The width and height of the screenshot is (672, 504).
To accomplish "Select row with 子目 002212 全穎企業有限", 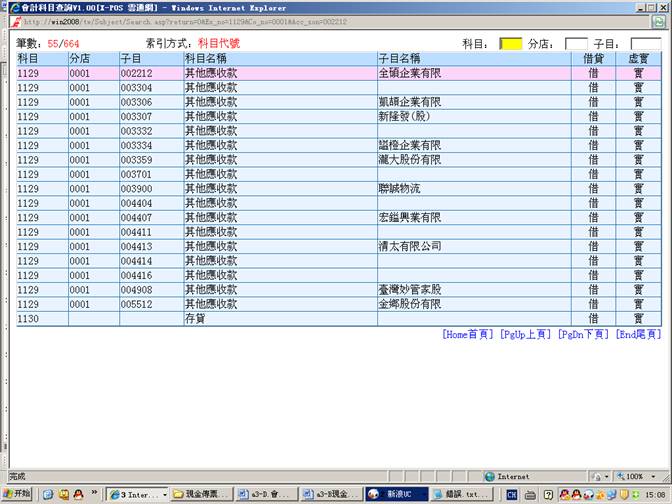I will [x=300, y=73].
